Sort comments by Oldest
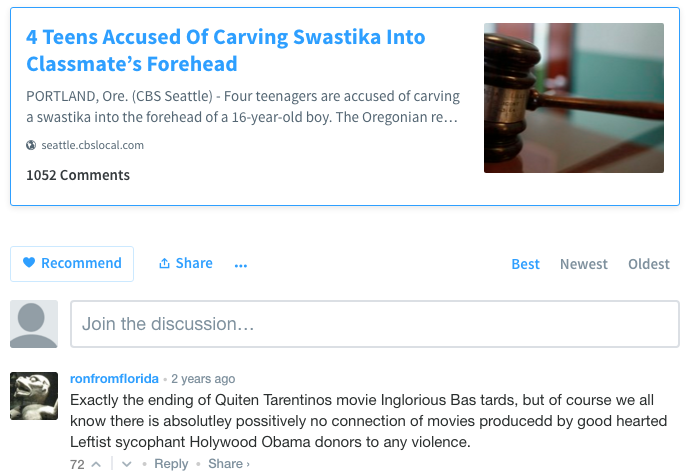Image resolution: width=691 pixels, height=474 pixels. (x=648, y=264)
